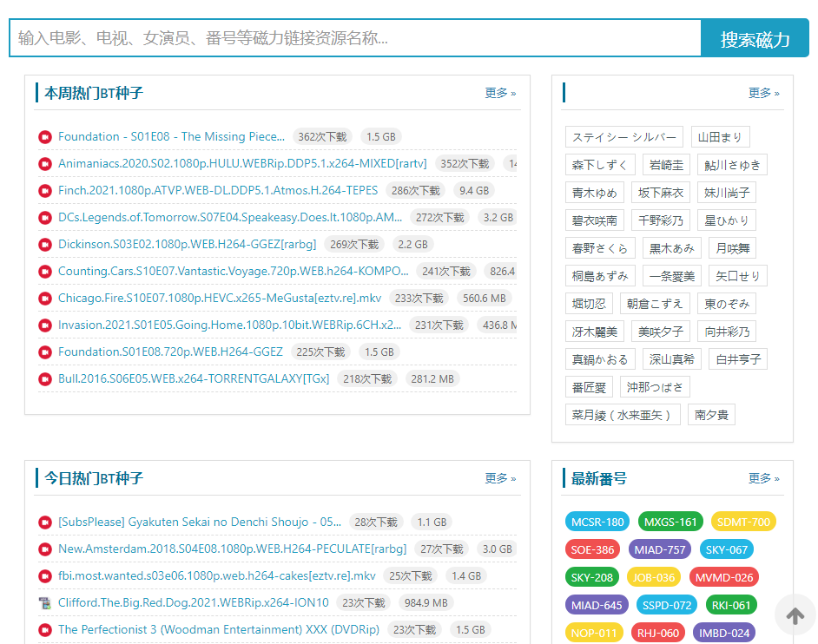
Task: Open New.Amsterdam.2018.S04E08 torrent link
Action: click(232, 549)
